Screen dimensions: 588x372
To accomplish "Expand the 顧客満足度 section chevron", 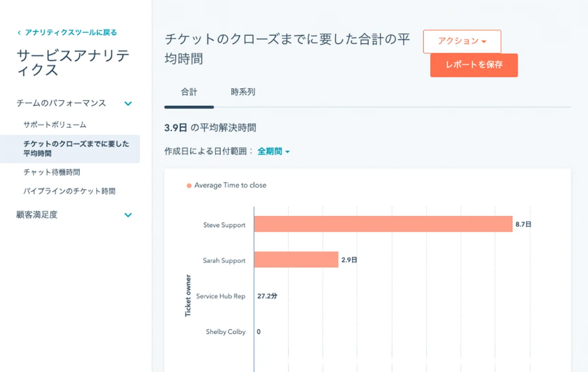I will 128,215.
